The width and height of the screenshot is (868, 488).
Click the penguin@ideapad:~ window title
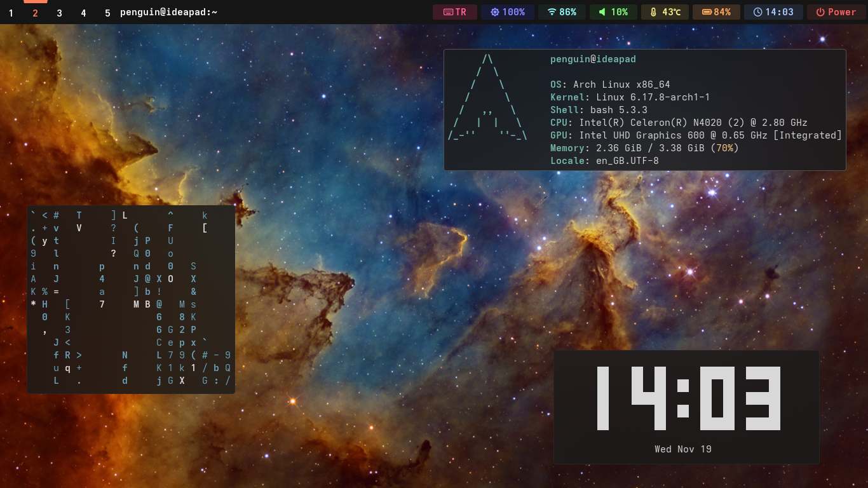168,12
